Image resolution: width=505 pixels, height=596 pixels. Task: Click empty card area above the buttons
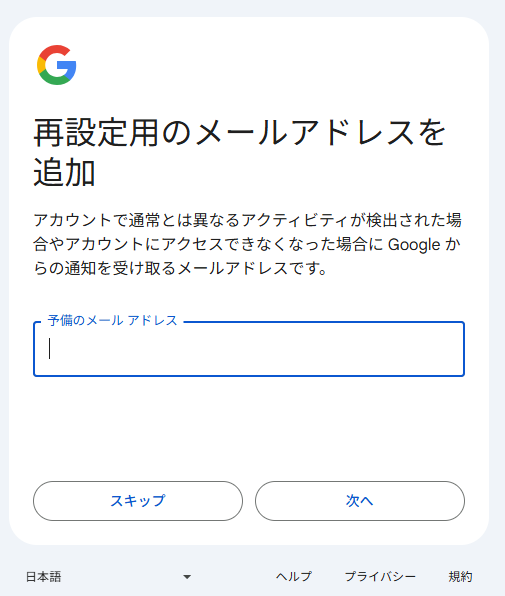pos(249,429)
